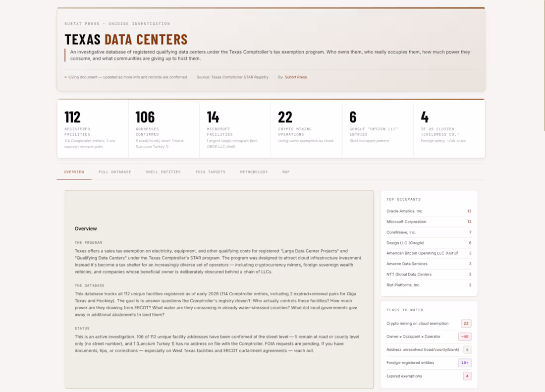The image size is (545, 392).
Task: Open the SHELL ENTITIES tab
Action: 163,172
